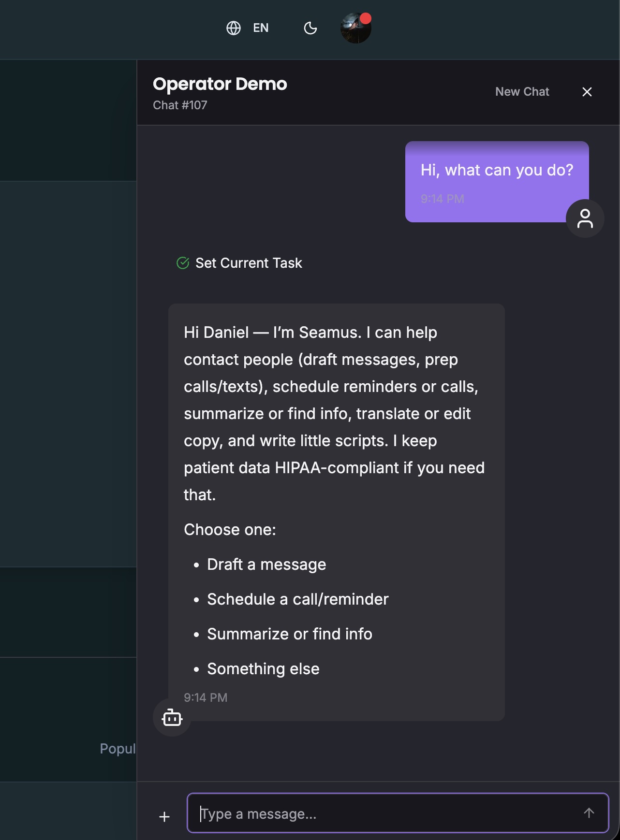This screenshot has width=620, height=840.
Task: Click the green checkmark beside Set Current Task
Action: (182, 262)
